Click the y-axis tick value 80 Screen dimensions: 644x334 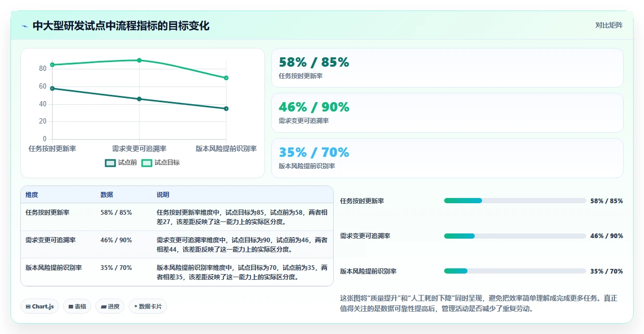coord(43,69)
